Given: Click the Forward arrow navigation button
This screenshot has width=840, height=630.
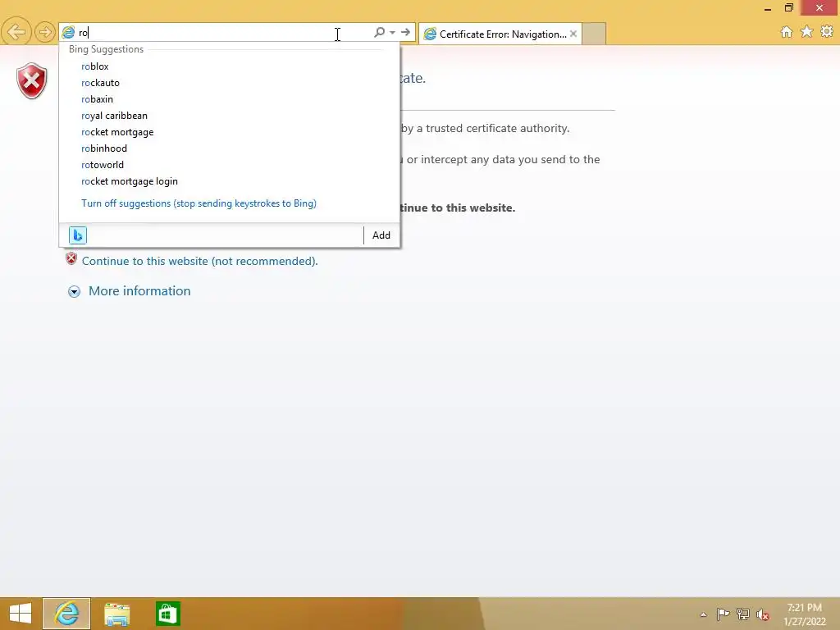Looking at the screenshot, I should pos(45,32).
